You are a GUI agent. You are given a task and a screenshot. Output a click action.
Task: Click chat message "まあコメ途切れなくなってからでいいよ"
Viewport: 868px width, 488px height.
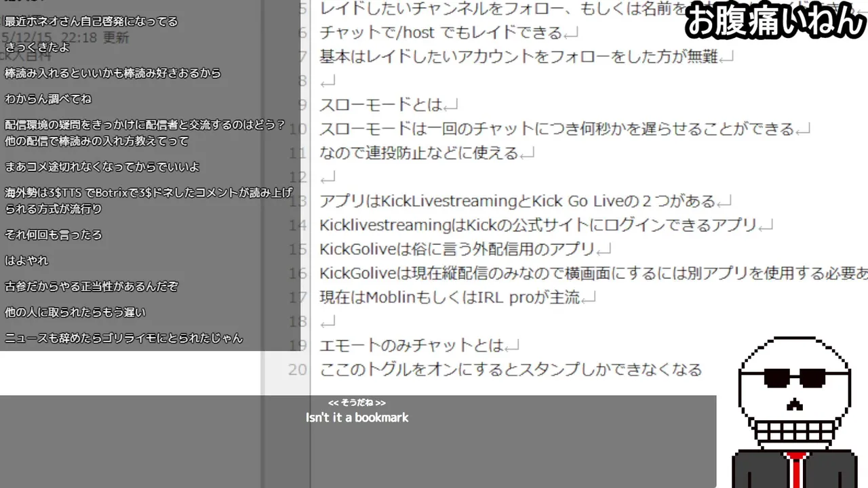tap(102, 167)
